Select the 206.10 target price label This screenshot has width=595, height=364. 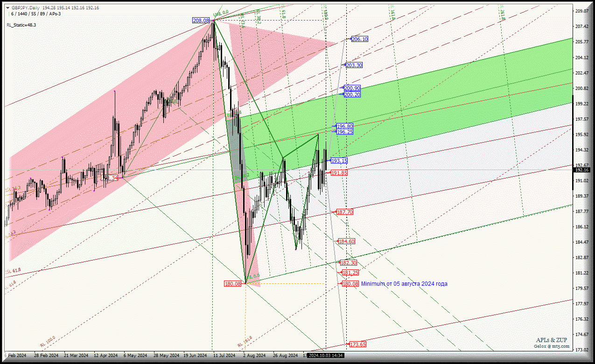359,40
